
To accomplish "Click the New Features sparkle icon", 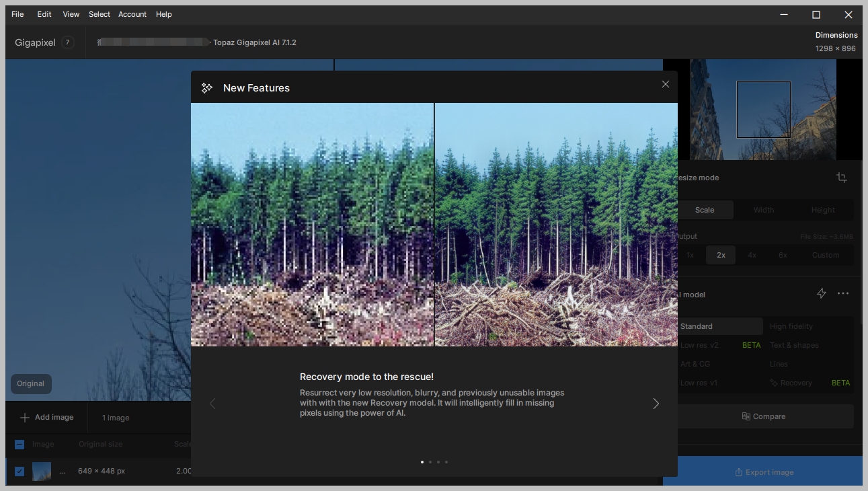I will 207,88.
